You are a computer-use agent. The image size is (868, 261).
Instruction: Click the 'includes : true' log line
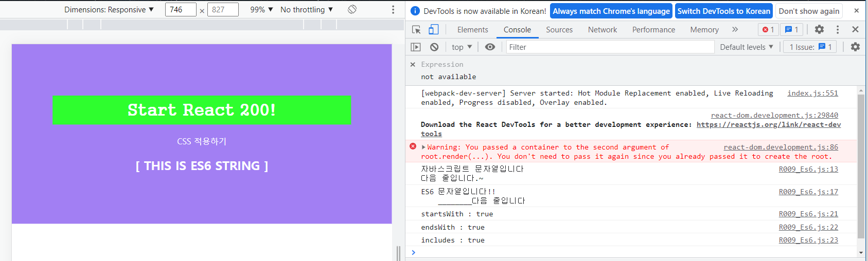click(453, 240)
